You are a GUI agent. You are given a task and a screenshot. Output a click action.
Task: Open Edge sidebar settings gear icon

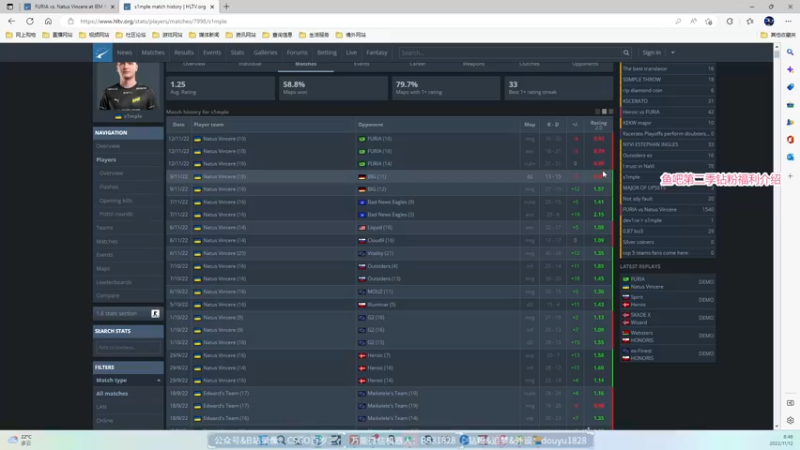(790, 420)
